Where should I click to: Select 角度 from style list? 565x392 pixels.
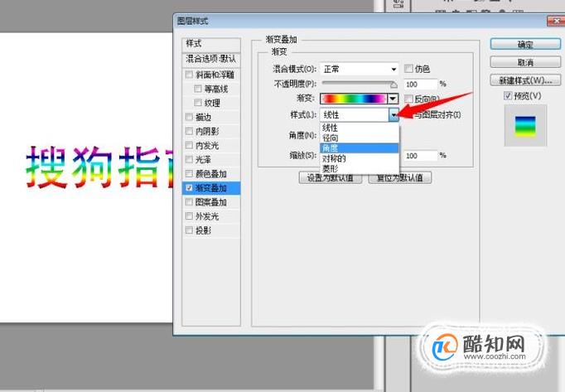point(360,148)
